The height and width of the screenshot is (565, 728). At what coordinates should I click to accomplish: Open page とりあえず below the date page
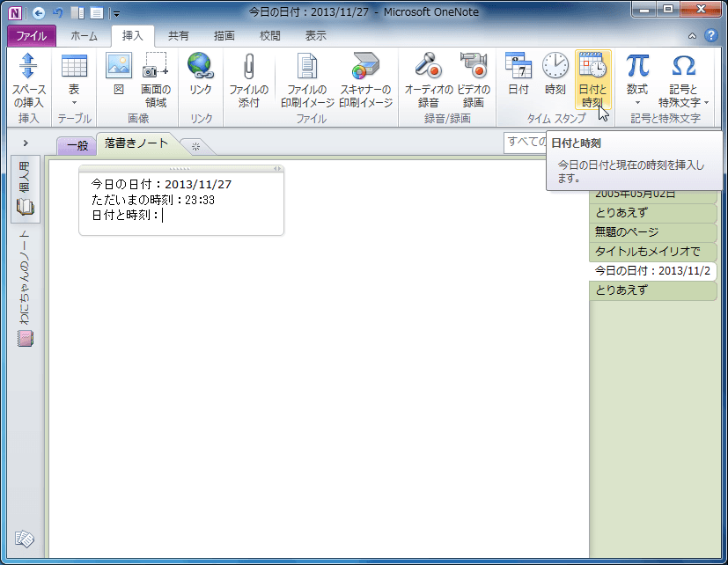653,213
